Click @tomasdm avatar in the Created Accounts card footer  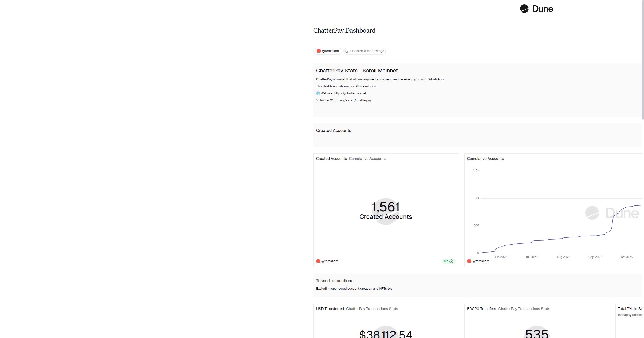(319, 261)
